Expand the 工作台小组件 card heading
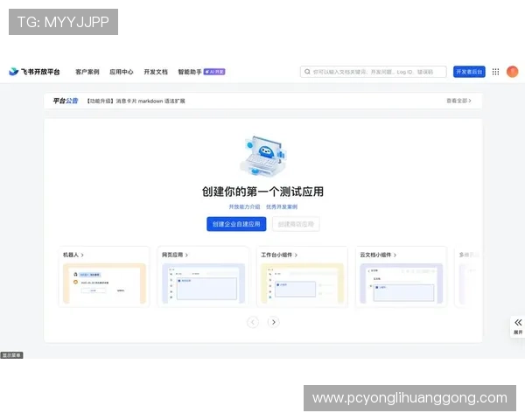 (x=279, y=255)
